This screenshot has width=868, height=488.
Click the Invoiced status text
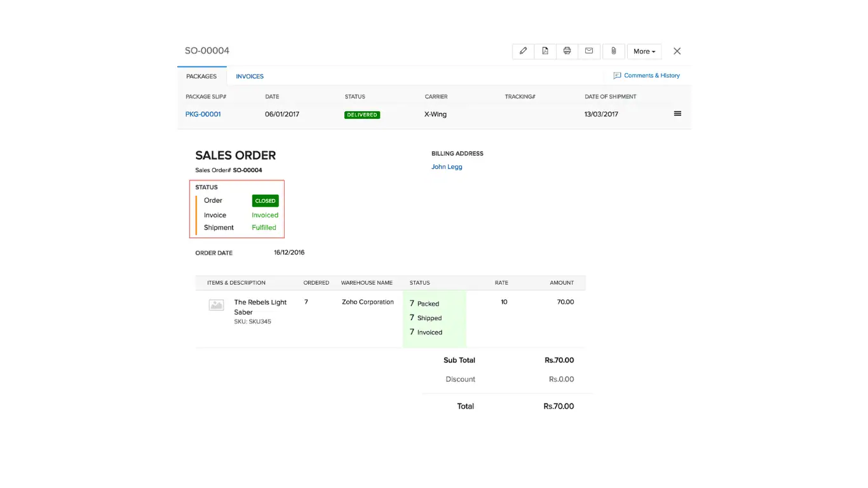(x=265, y=215)
